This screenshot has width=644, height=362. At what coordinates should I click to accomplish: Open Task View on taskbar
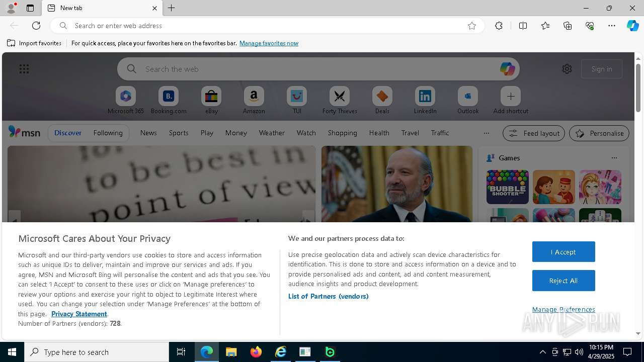(181, 352)
